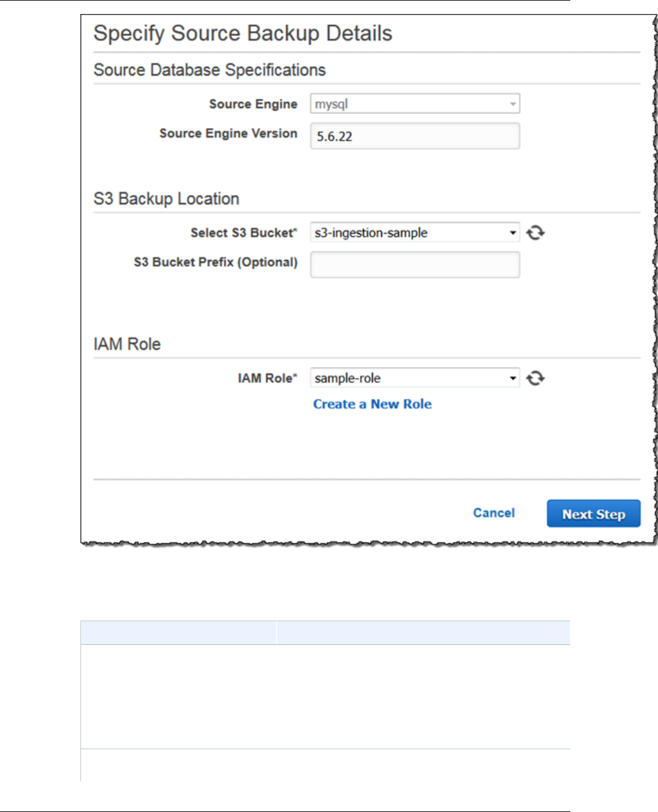Click the Source Engine Version label
Screen dimensions: 658x812
point(228,134)
